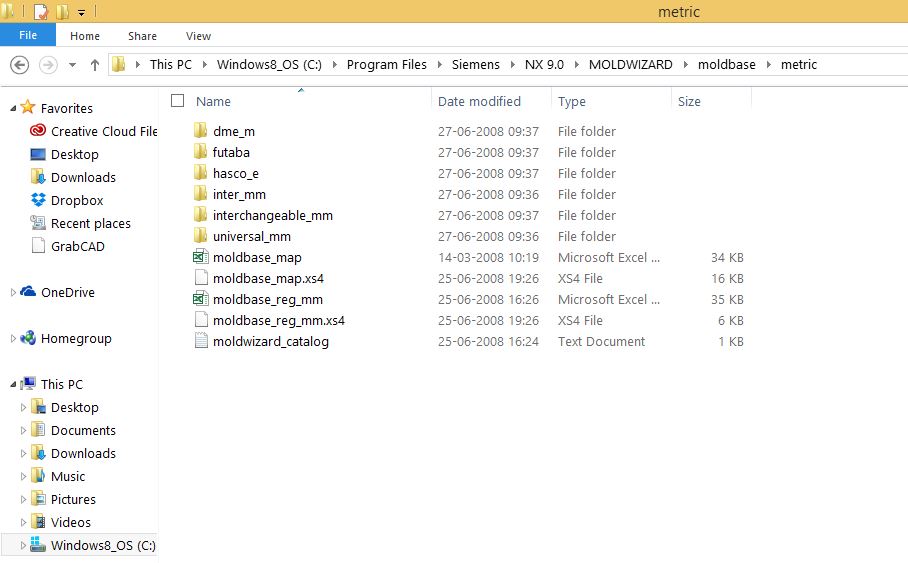Open Videos under This PC

[61, 522]
